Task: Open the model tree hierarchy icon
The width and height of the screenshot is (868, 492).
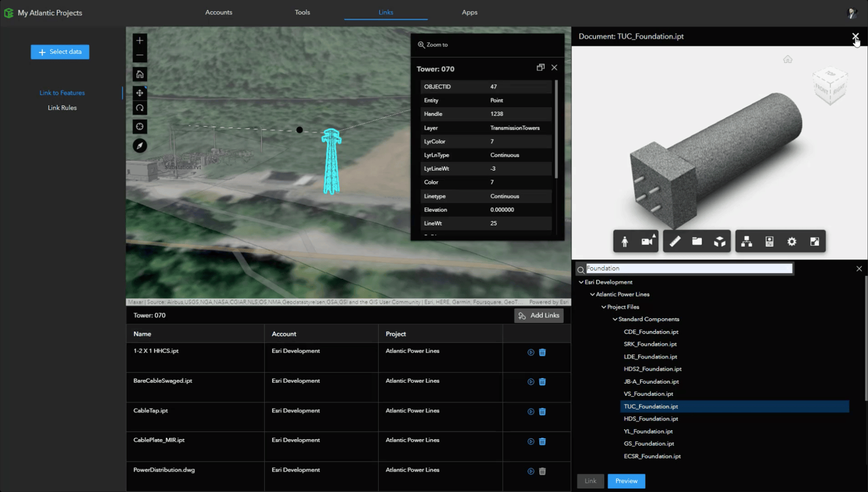Action: [746, 241]
